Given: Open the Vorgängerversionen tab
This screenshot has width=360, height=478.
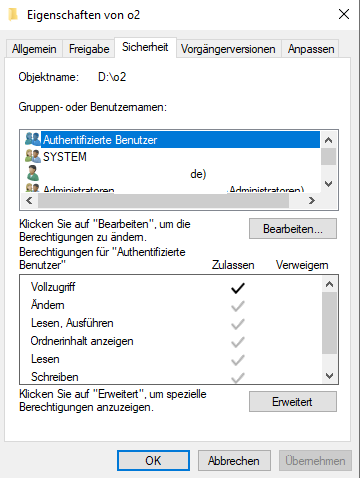Looking at the screenshot, I should pos(228,49).
